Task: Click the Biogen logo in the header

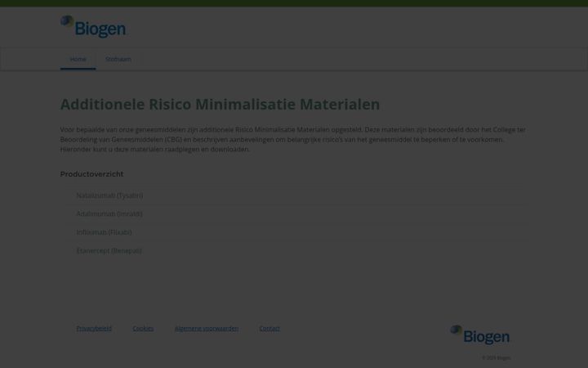Action: (93, 26)
